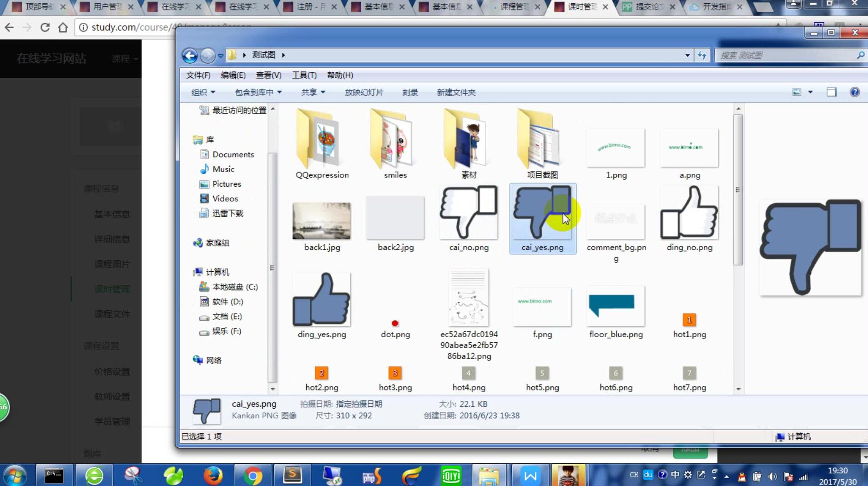
Task: Click 测试图 in address breadcrumb
Action: [x=263, y=55]
